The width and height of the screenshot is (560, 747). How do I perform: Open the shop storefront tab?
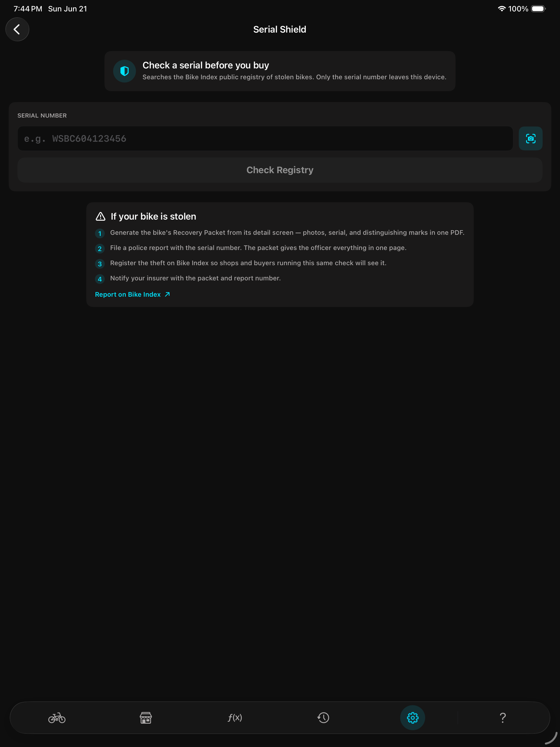146,718
